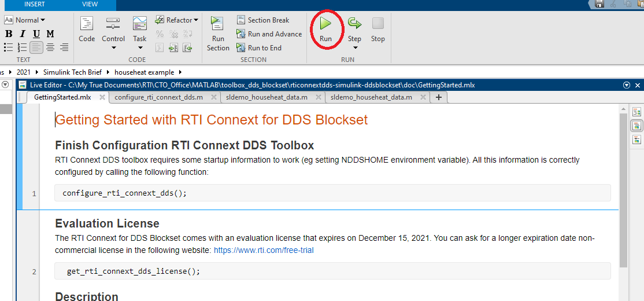Insert a Code block
The height and width of the screenshot is (301, 644).
[87, 30]
